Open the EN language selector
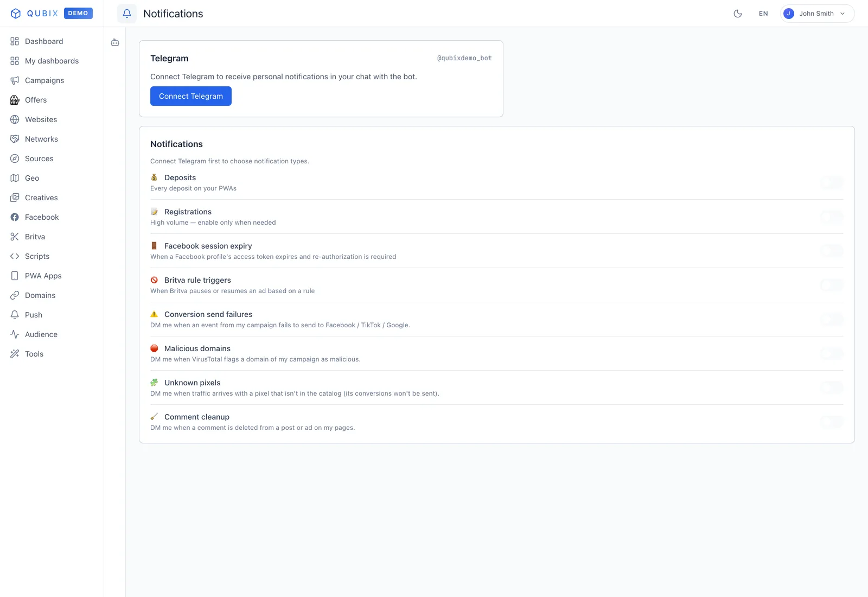This screenshot has height=597, width=868. [763, 14]
